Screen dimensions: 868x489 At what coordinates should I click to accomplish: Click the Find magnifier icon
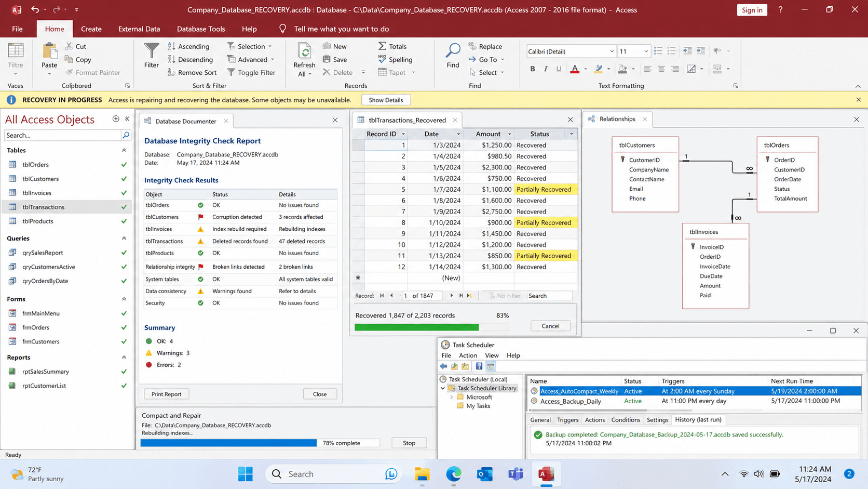pos(453,50)
